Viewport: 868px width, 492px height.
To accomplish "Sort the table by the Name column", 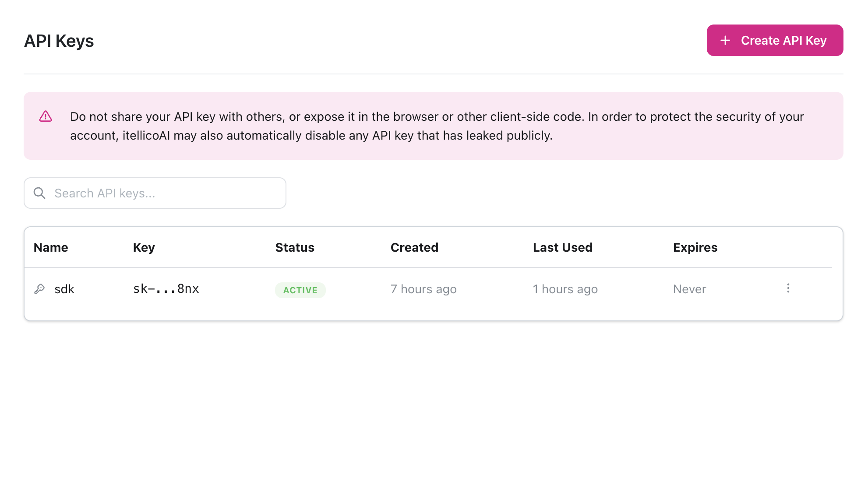I will pyautogui.click(x=50, y=247).
